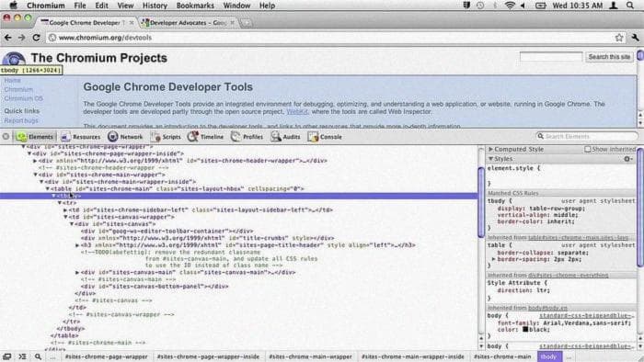Screen dimensions: 644x362
Task: Open the Scripts panel
Action: pos(166,137)
